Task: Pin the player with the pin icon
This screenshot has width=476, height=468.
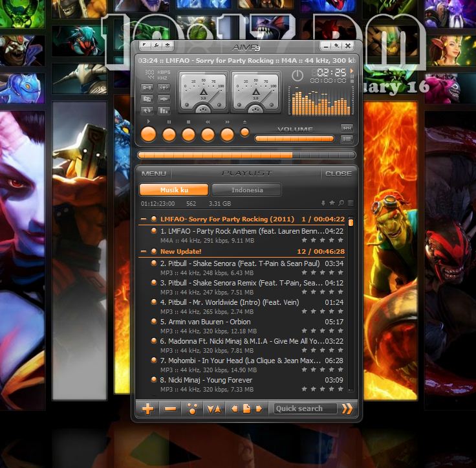Action: pos(336,46)
